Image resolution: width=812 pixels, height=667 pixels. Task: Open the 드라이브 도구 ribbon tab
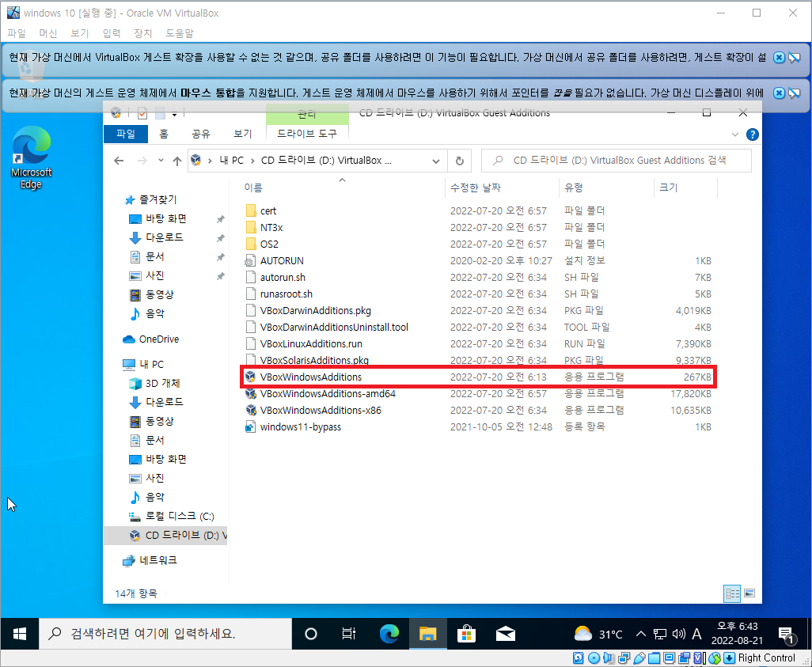point(306,135)
